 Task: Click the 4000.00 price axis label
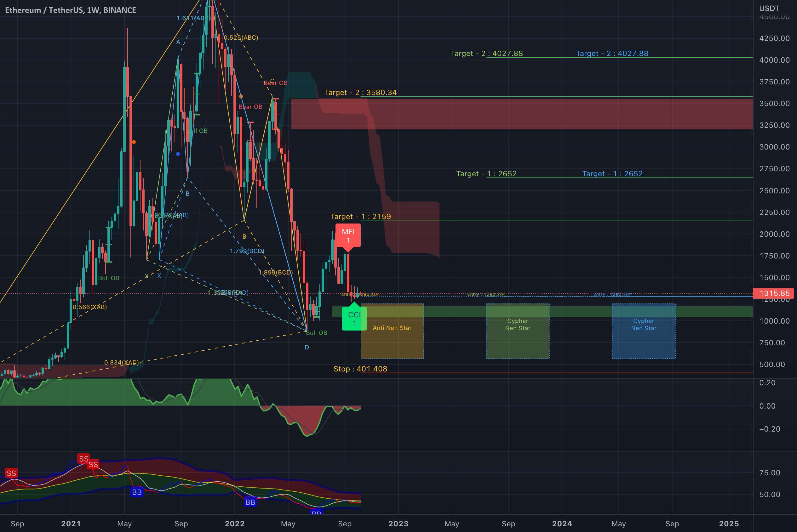coord(774,60)
